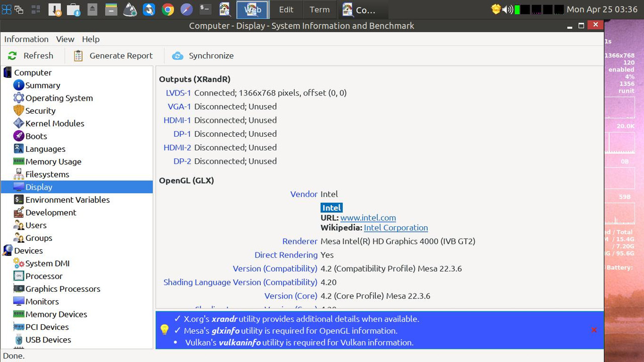This screenshot has width=644, height=362.
Task: Open the Information menu
Action: 26,39
